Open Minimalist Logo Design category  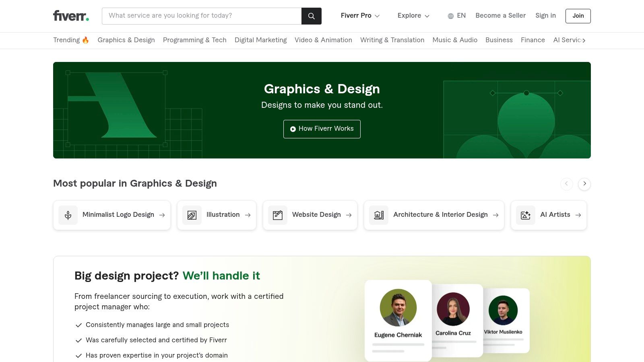point(112,215)
